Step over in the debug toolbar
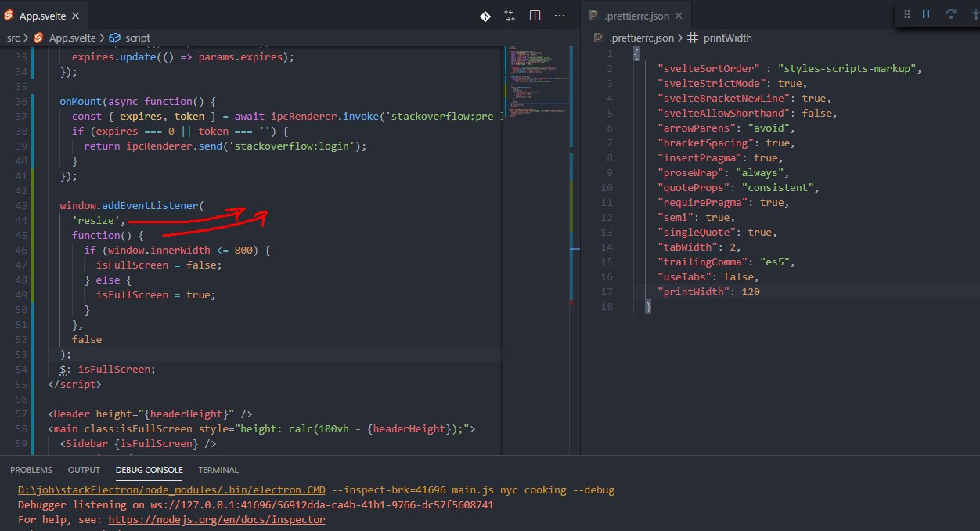 coord(950,14)
